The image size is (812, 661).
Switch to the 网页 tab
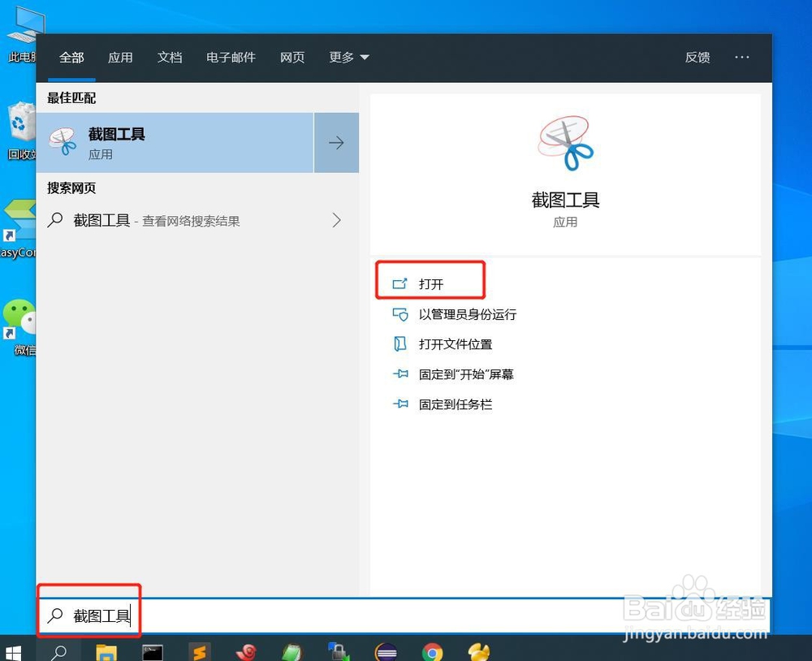(292, 57)
